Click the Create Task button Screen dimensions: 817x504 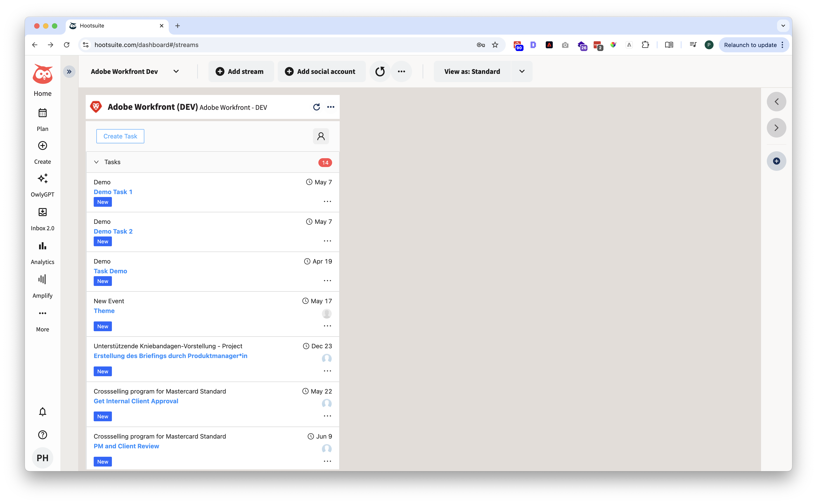click(120, 136)
